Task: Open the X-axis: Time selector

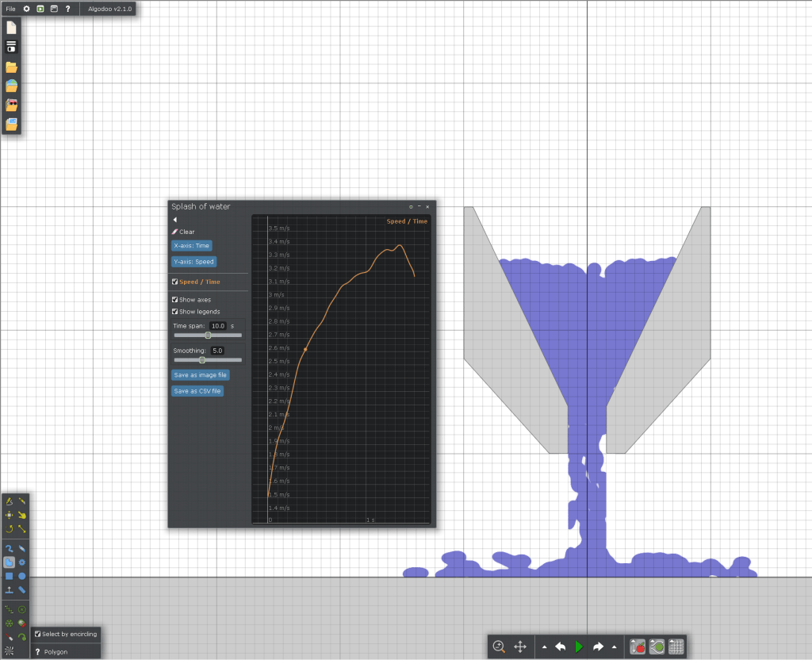Action: tap(191, 246)
